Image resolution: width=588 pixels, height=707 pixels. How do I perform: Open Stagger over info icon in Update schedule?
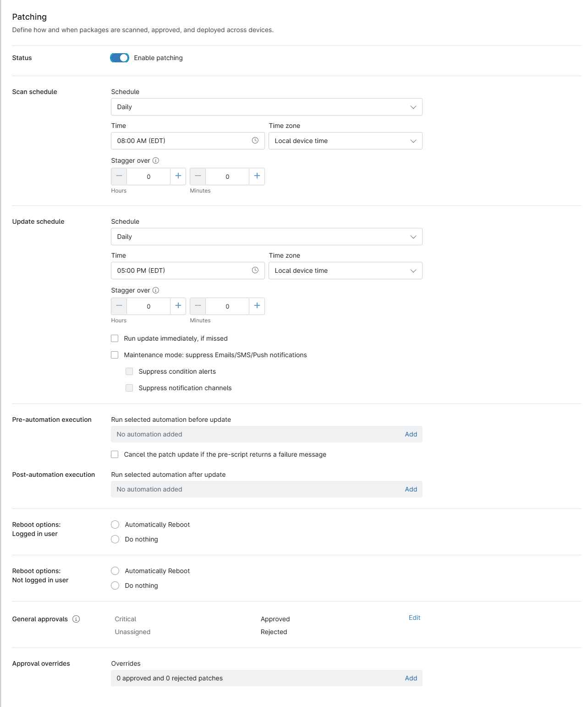pos(156,290)
